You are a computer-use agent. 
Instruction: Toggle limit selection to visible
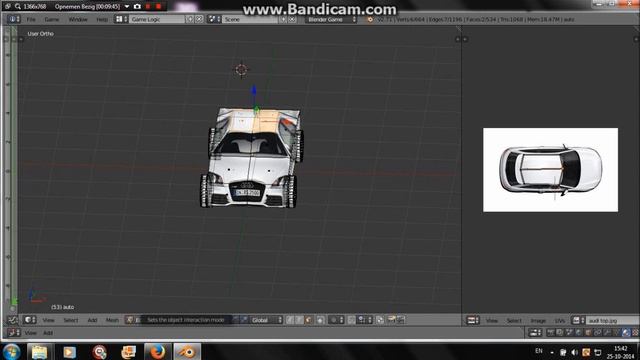[321, 320]
